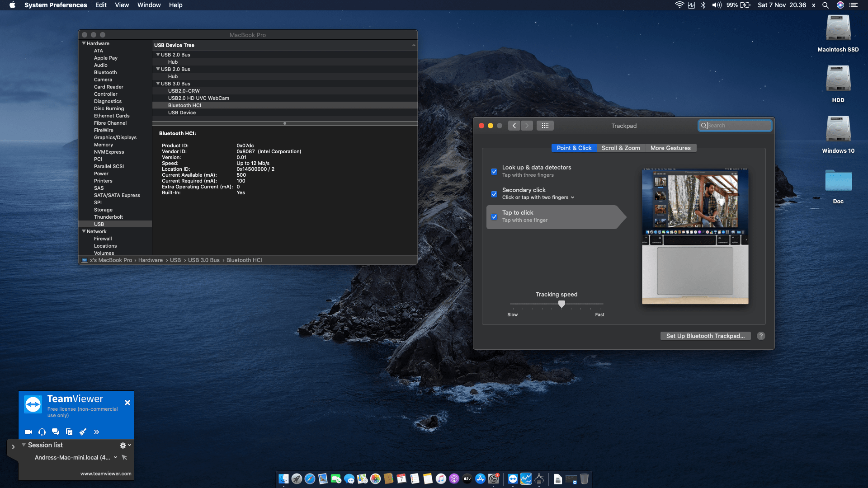The height and width of the screenshot is (488, 868).
Task: Disable Tap to click
Action: pos(494,217)
